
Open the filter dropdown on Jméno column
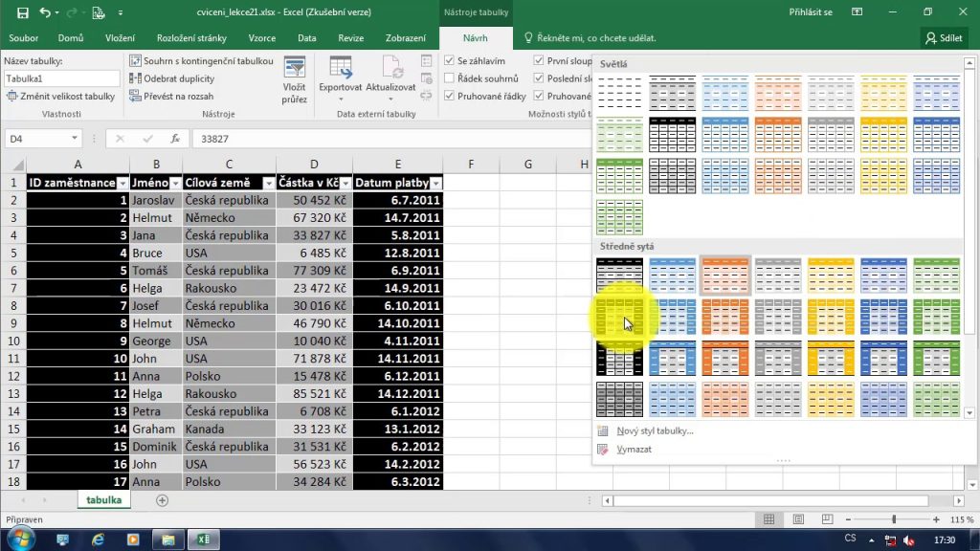[x=175, y=182]
